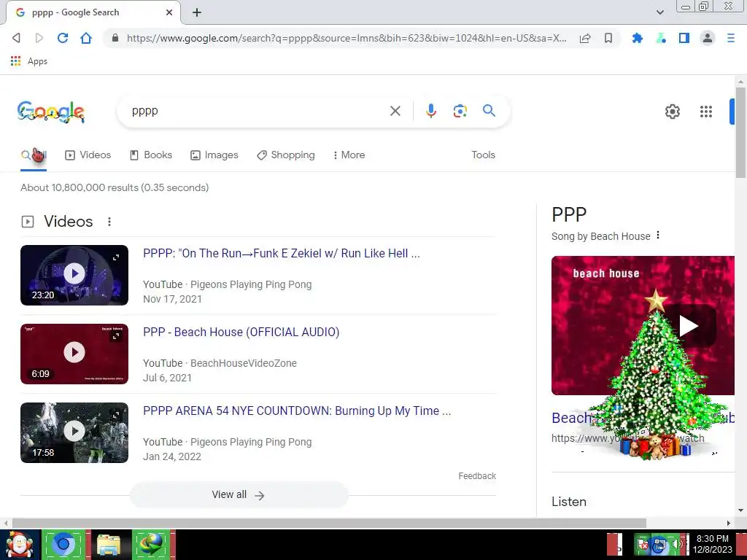Play the 6:09 Beach House thumbnail
Image resolution: width=747 pixels, height=560 pixels.
point(74,354)
